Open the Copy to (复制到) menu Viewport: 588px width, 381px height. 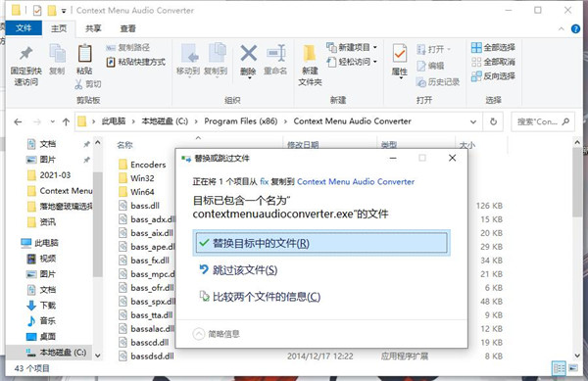(x=216, y=60)
